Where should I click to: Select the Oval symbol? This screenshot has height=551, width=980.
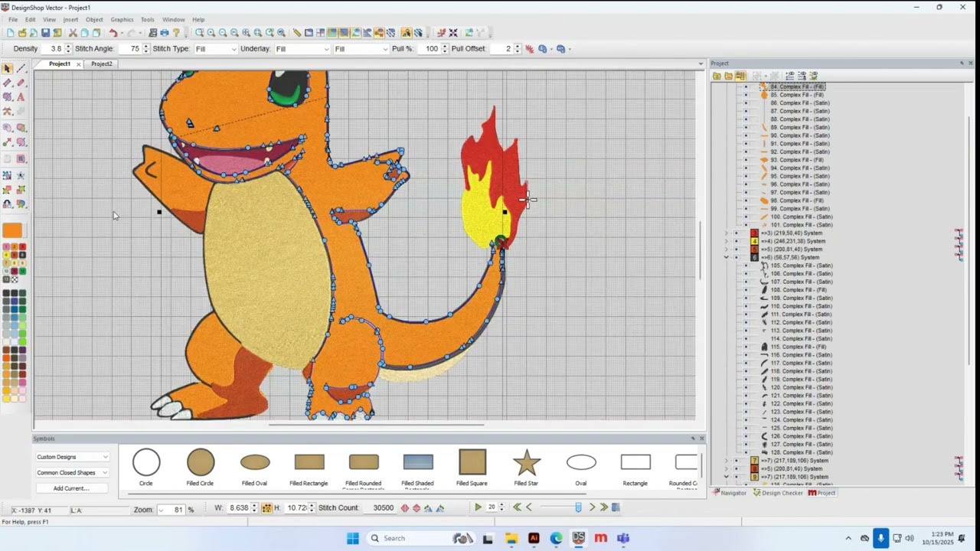point(581,468)
